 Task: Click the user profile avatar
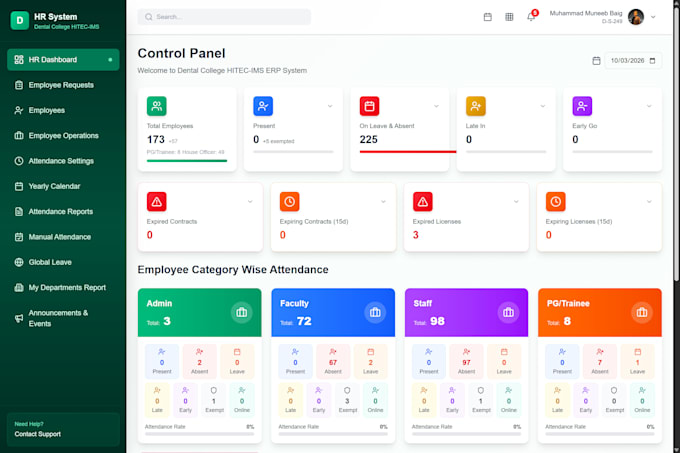coord(636,17)
